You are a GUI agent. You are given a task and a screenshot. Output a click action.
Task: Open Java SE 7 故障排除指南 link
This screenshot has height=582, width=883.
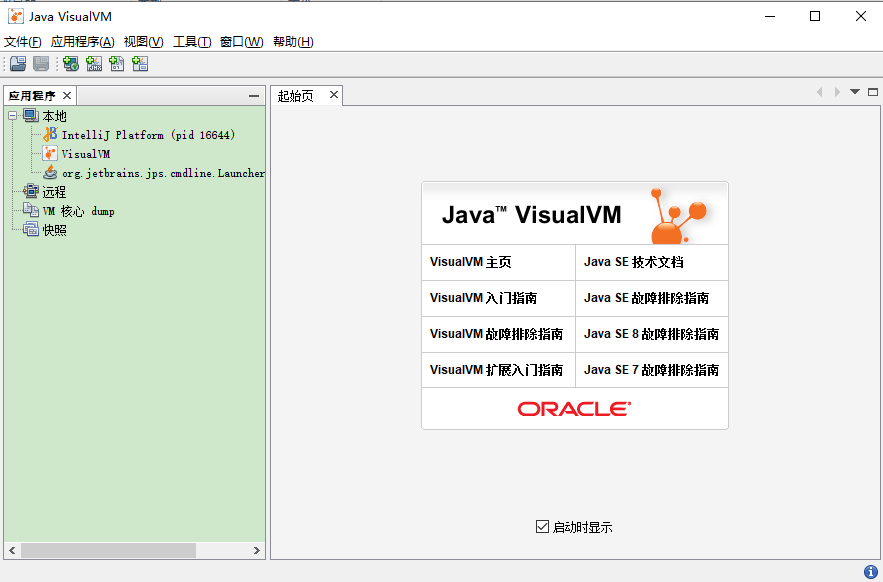click(652, 370)
